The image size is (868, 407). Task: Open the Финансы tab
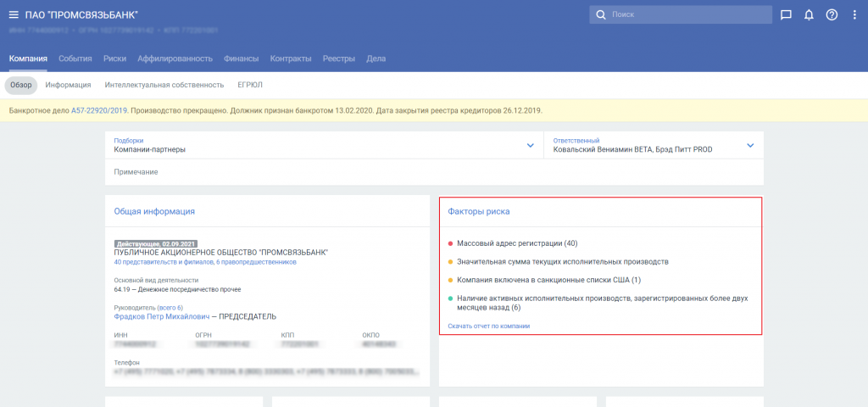(x=242, y=59)
